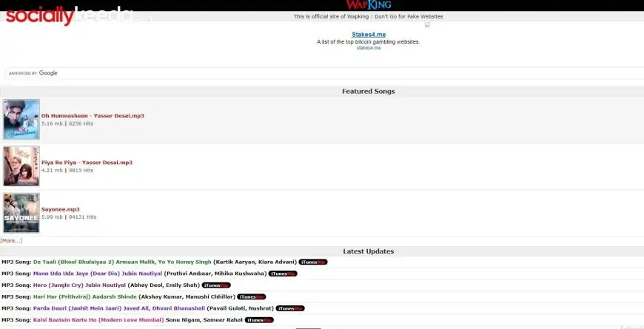Viewport: 644px width, 329px height.
Task: Click iTunesRip badge on Hero row
Action: [216, 285]
